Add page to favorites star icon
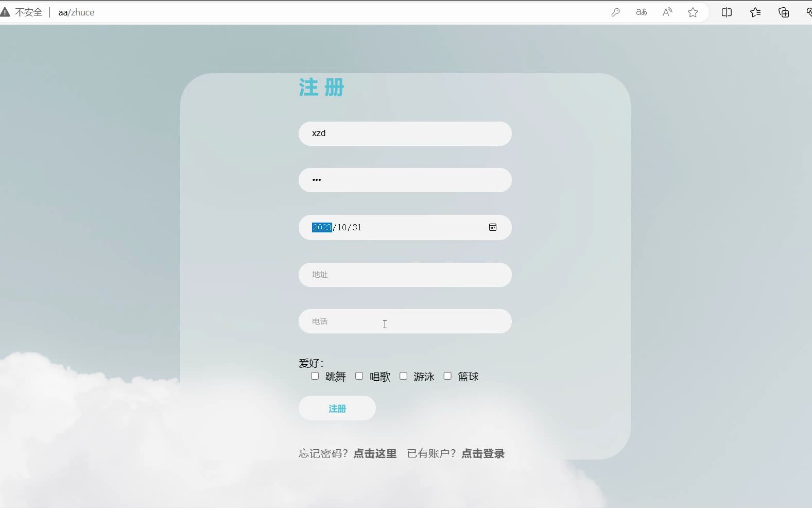This screenshot has height=508, width=812. 693,12
